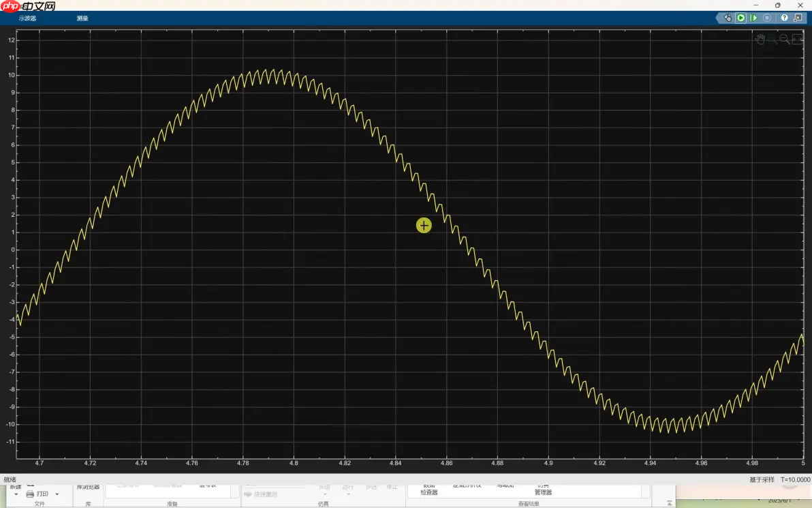Open the 打印 print dropdown arrow
Screen dimensions: 812x508
(57, 494)
